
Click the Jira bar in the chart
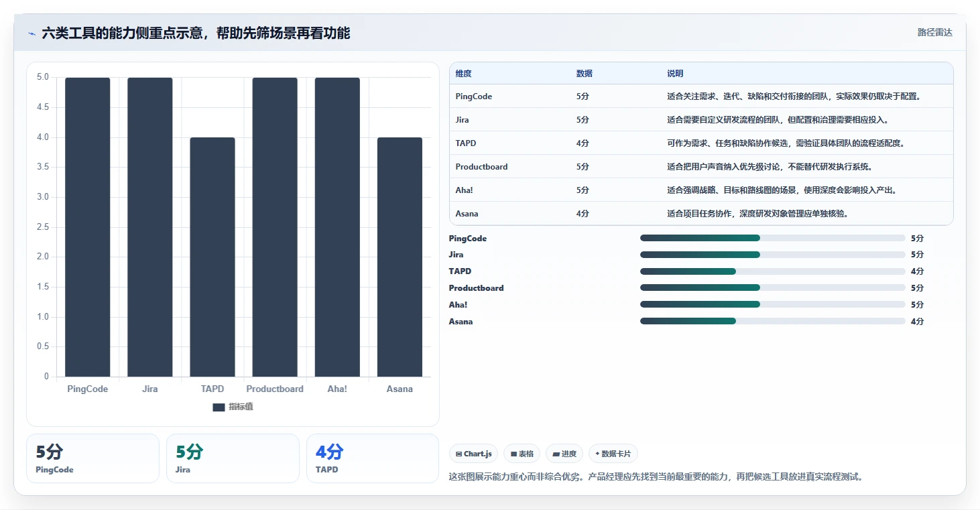(x=150, y=227)
